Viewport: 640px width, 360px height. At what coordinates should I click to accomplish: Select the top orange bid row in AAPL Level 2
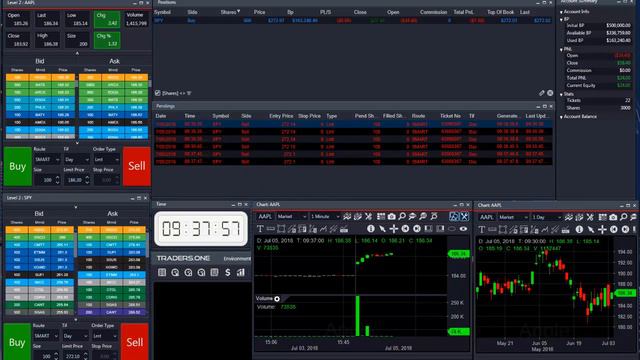pyautogui.click(x=40, y=78)
